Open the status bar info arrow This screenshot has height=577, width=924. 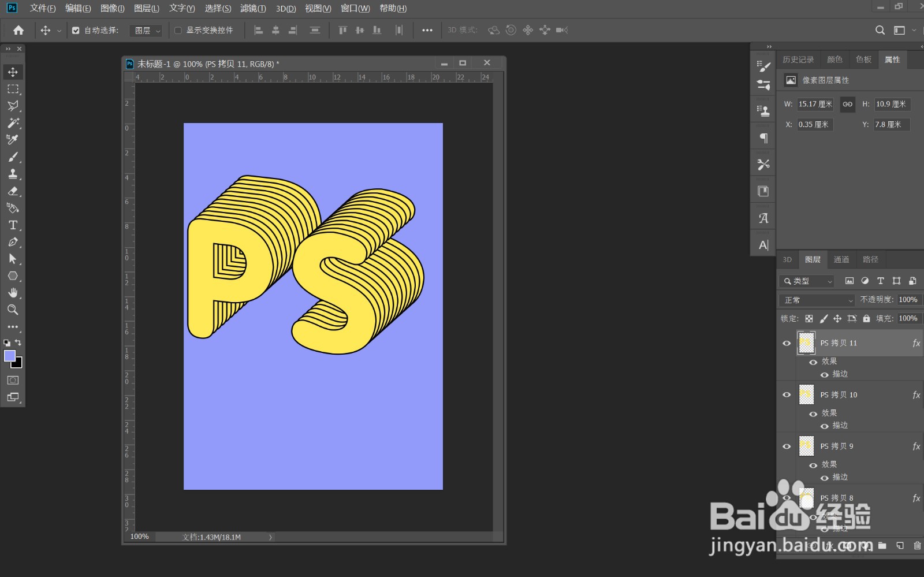(x=270, y=537)
